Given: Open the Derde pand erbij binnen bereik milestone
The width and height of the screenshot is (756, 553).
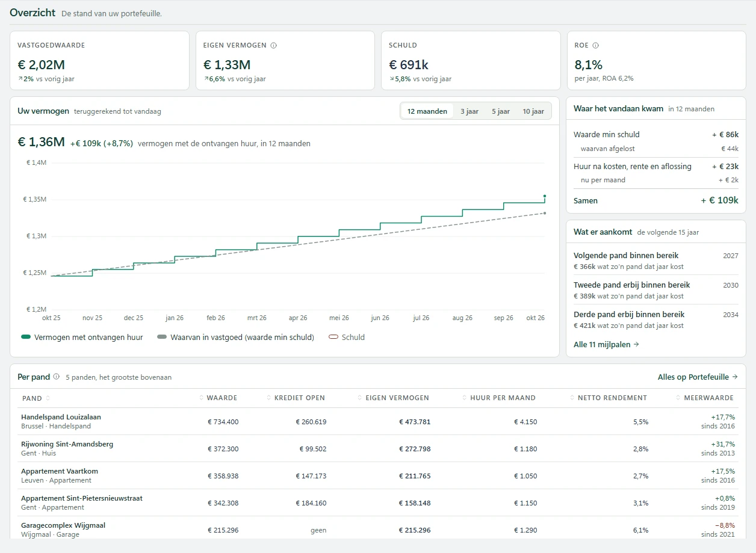Looking at the screenshot, I should click(x=656, y=320).
